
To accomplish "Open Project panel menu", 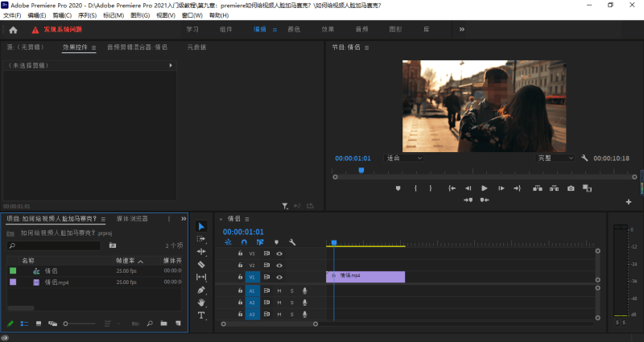I will click(104, 219).
